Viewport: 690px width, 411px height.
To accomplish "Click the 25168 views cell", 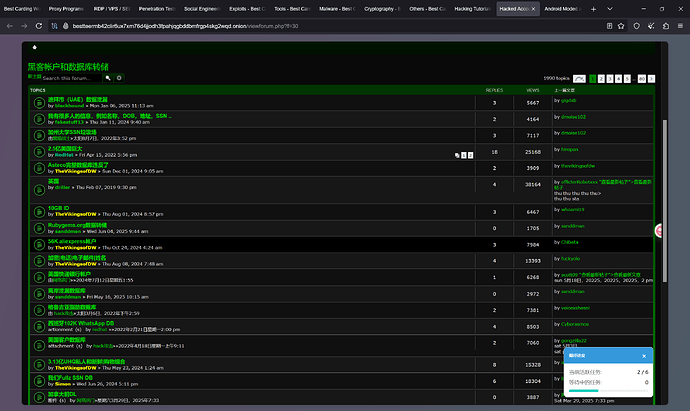I will coord(532,152).
